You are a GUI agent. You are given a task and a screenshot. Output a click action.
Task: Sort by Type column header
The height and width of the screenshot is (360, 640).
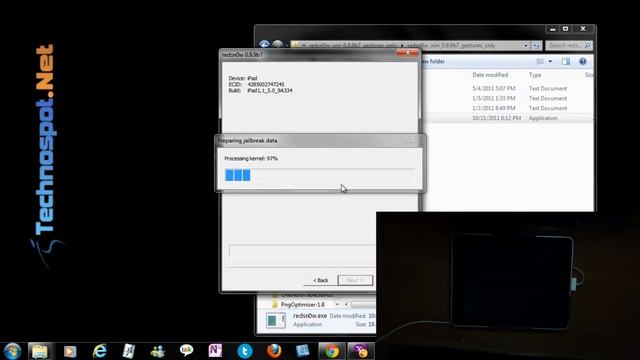pyautogui.click(x=535, y=75)
